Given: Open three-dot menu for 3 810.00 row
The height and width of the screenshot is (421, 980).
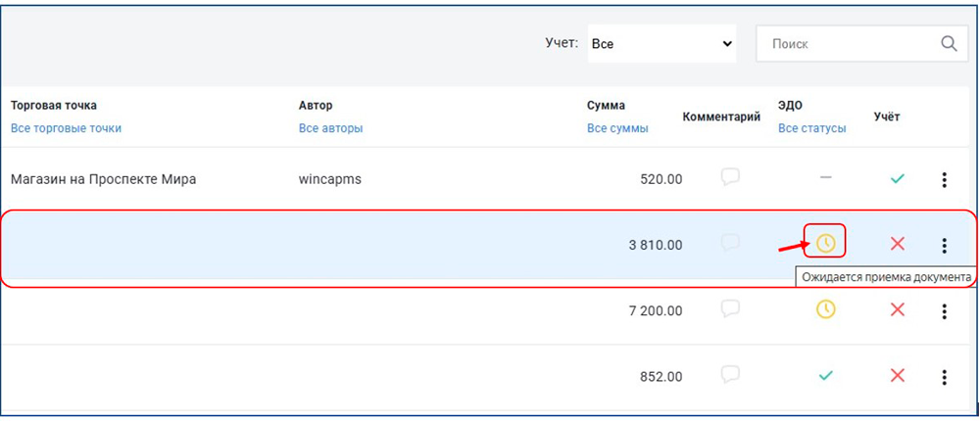Looking at the screenshot, I should 944,245.
